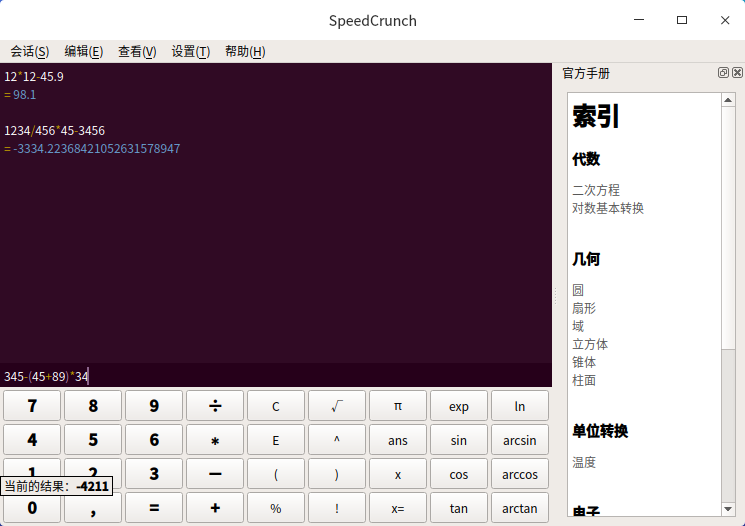Open the 会话(S) menu
The width and height of the screenshot is (745, 526).
[29, 52]
